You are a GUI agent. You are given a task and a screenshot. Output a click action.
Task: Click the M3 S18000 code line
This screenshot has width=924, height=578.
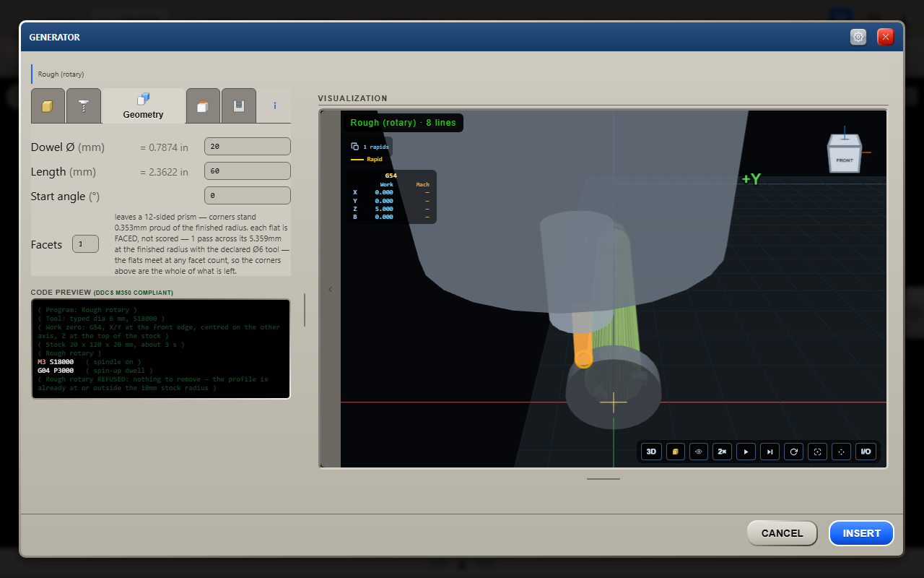point(89,361)
